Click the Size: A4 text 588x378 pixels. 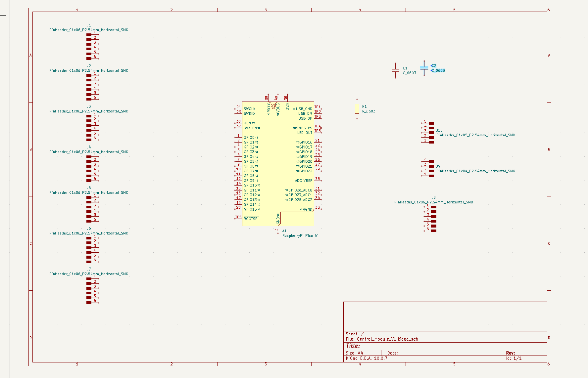point(355,353)
